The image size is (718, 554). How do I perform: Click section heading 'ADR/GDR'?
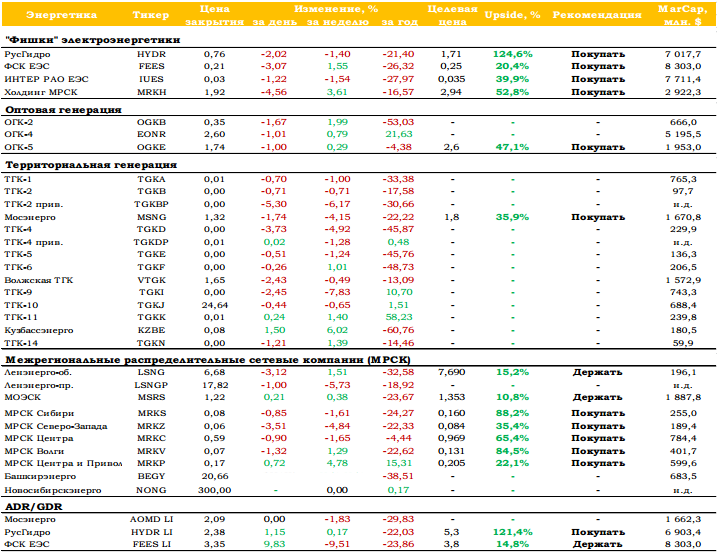click(34, 507)
